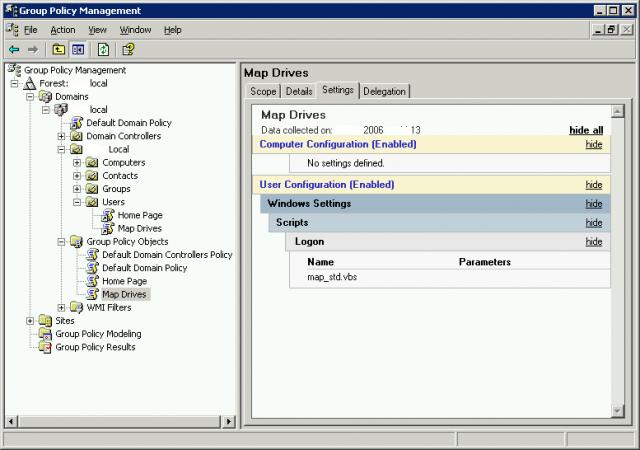
Task: Click the Refresh toolbar icon
Action: click(x=103, y=49)
